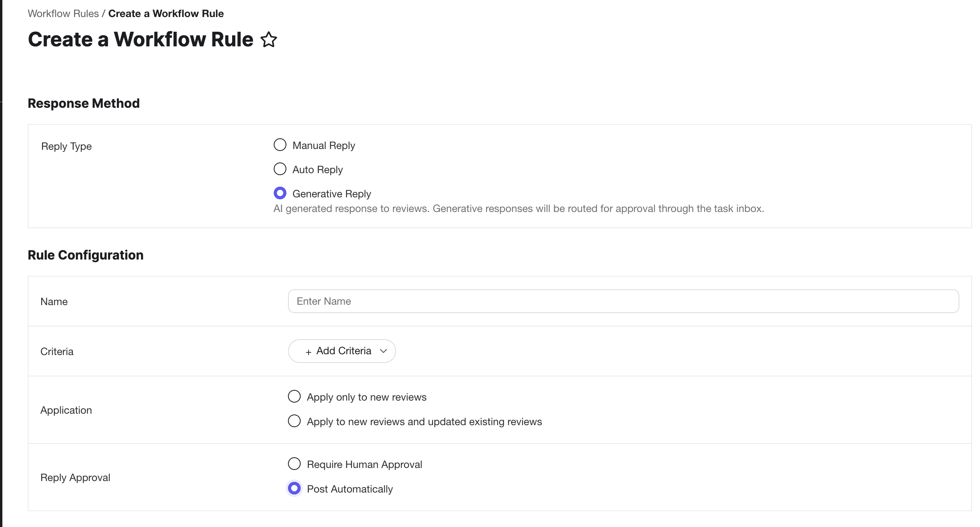Select the Manual Reply radio button
This screenshot has height=527, width=980.
pos(280,145)
